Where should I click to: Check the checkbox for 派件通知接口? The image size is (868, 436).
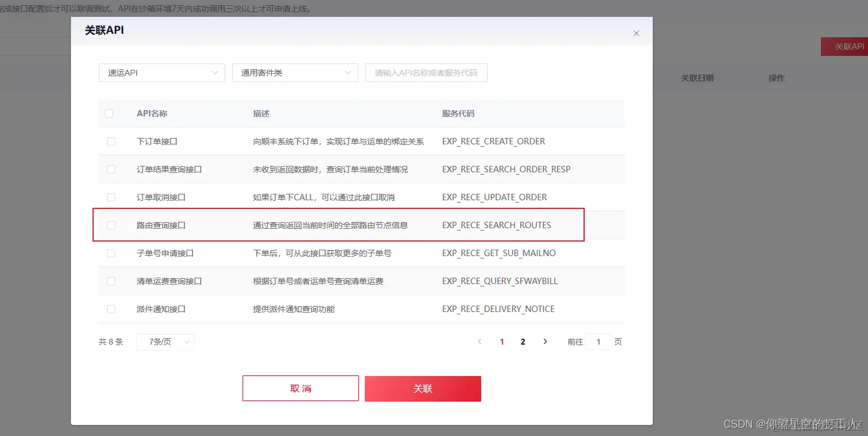click(111, 309)
